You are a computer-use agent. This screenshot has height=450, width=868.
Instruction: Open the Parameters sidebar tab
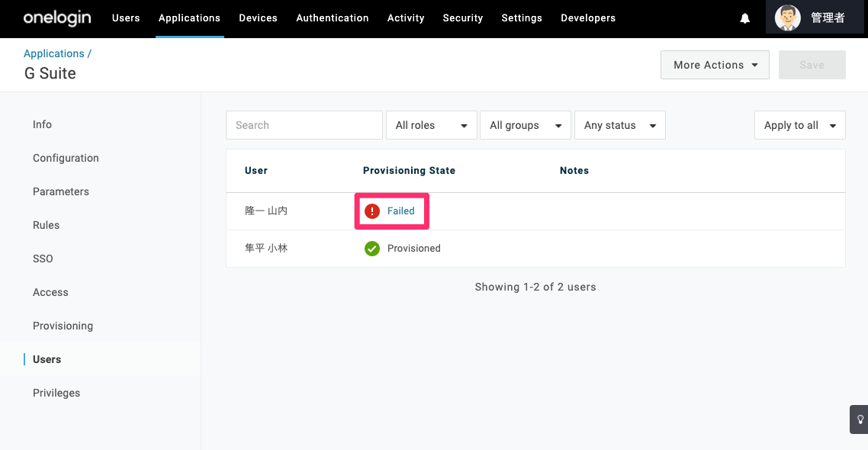pyautogui.click(x=61, y=191)
